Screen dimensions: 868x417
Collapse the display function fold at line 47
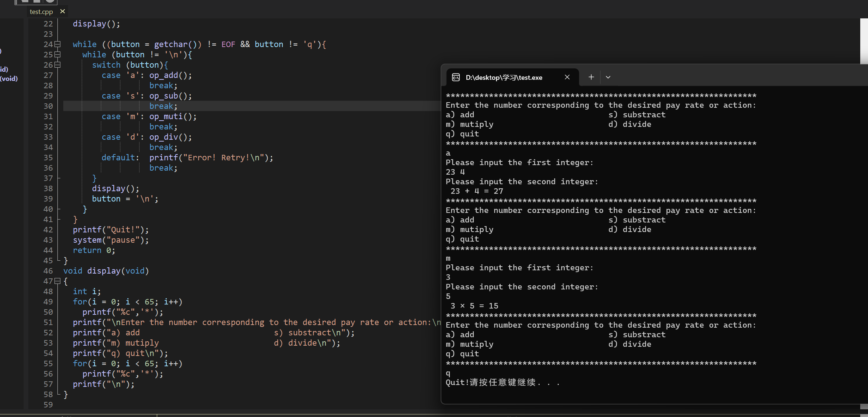(57, 281)
